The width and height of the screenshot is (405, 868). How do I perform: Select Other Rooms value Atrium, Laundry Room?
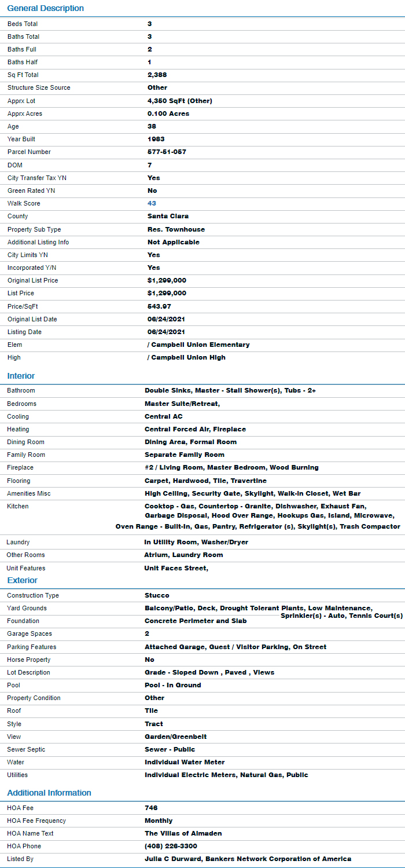183,555
